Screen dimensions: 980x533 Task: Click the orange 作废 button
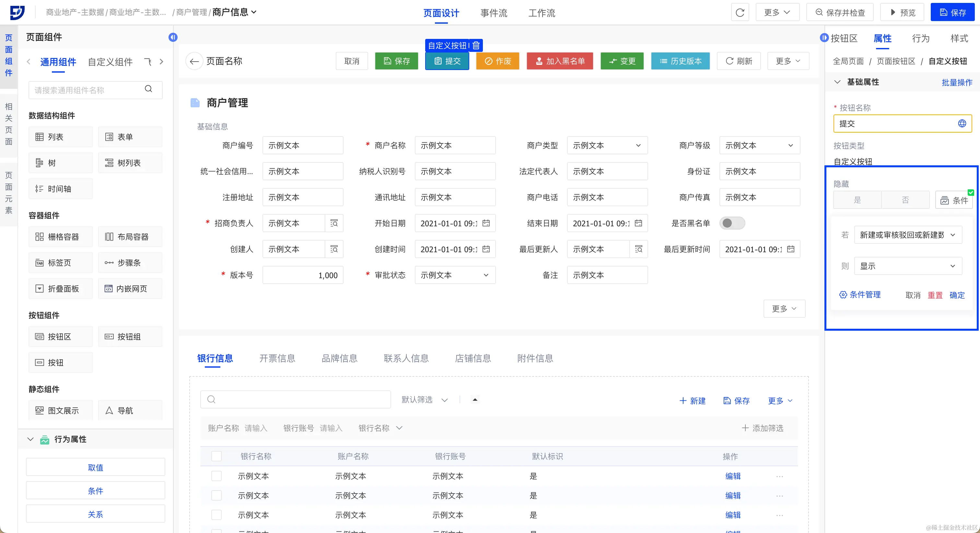pos(497,61)
